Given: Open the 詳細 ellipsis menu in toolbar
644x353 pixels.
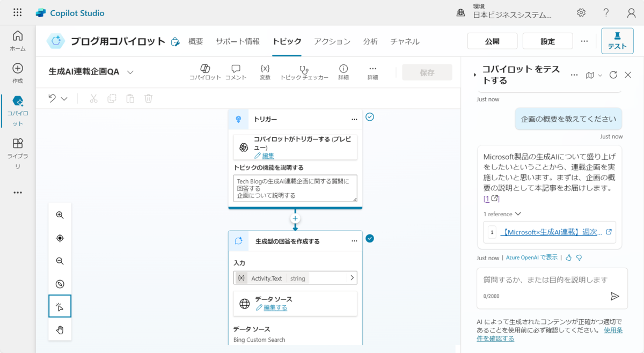Looking at the screenshot, I should [373, 72].
